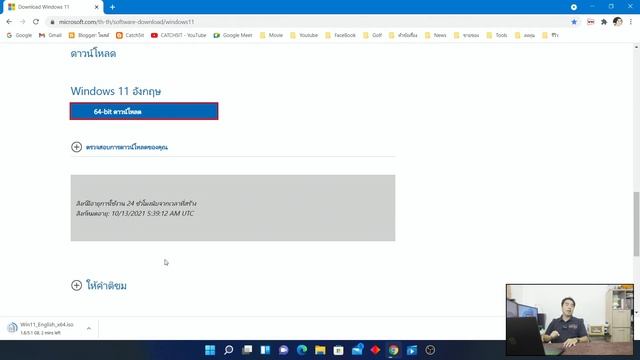Open the News bookmarks folder
The width and height of the screenshot is (640, 360).
pyautogui.click(x=435, y=36)
